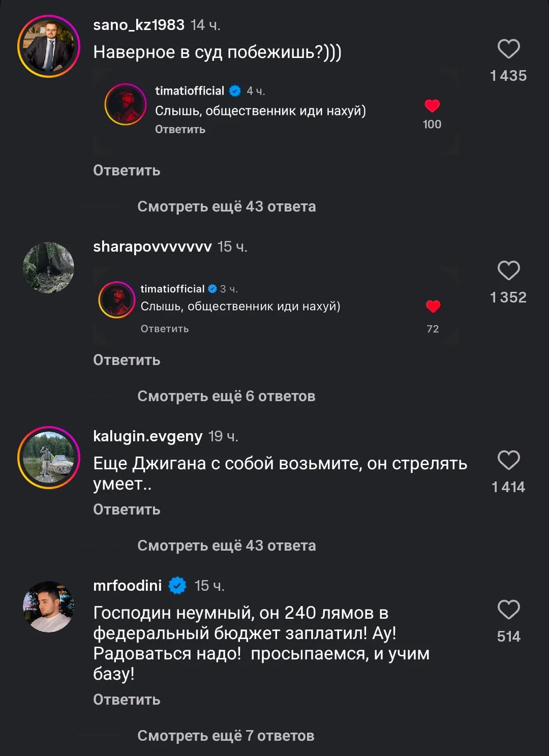Unlike timatiofficial's reply with 72 likes

pyautogui.click(x=433, y=306)
